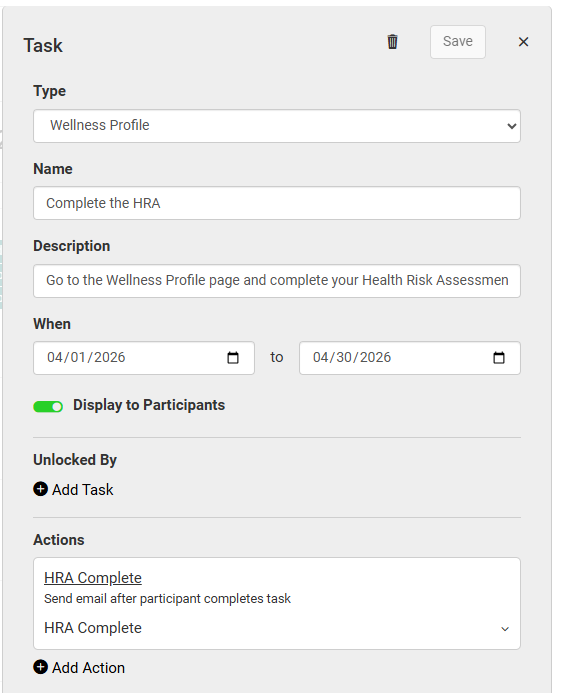
Task: Select the HRA Complete email template selector
Action: coord(277,628)
